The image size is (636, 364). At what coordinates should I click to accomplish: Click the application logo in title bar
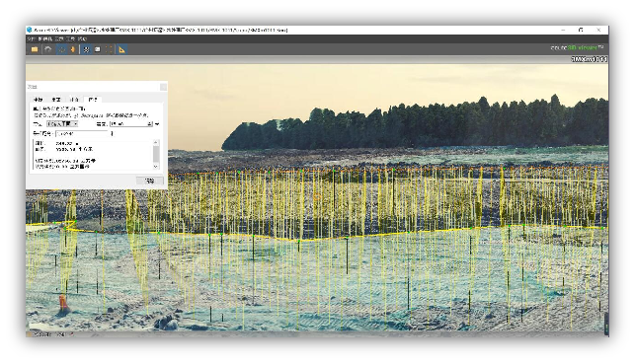coord(30,30)
